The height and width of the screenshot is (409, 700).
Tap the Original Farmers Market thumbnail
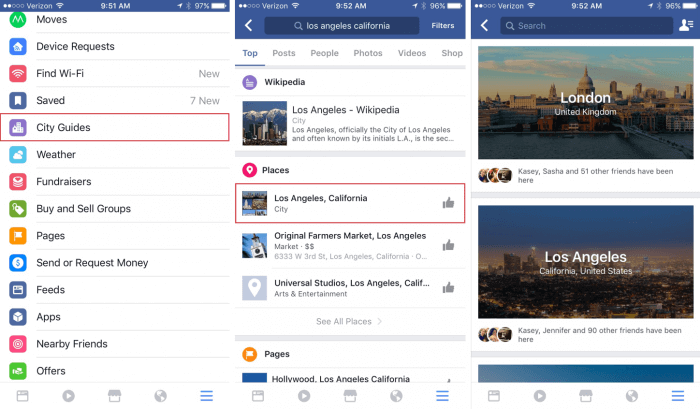pyautogui.click(x=254, y=246)
